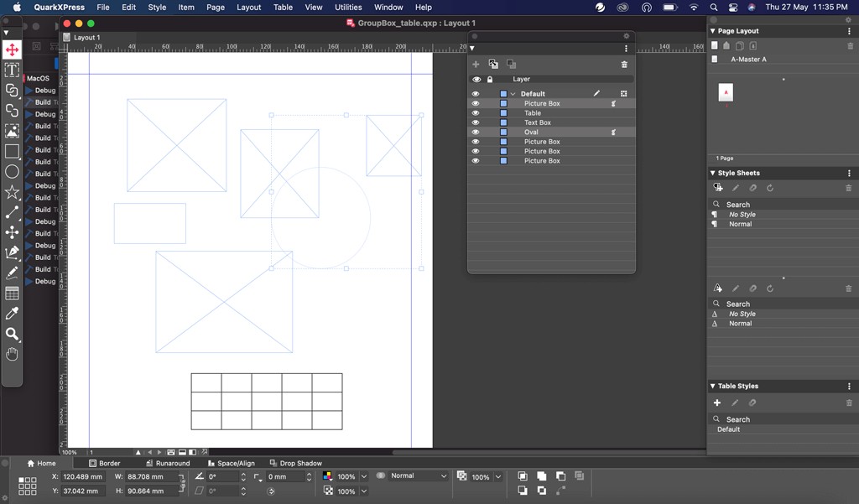
Task: Hide the Oval layer item
Action: [476, 132]
